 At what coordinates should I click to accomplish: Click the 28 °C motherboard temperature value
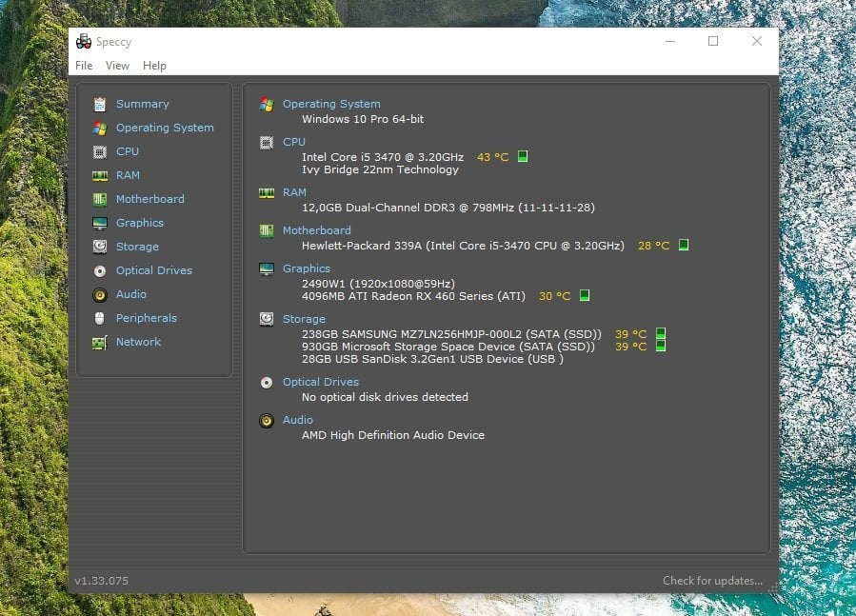tap(653, 246)
